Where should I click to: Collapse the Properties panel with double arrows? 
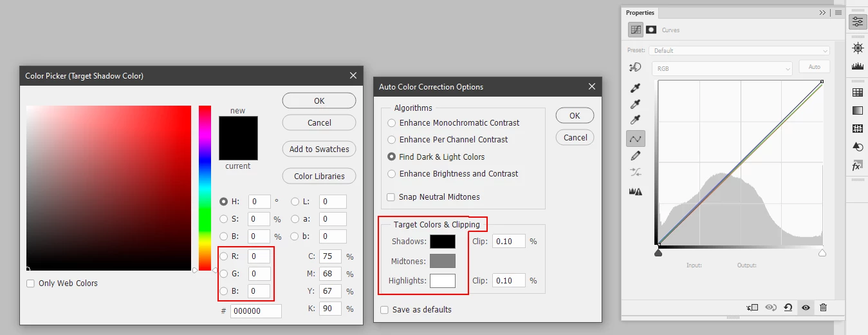point(822,12)
